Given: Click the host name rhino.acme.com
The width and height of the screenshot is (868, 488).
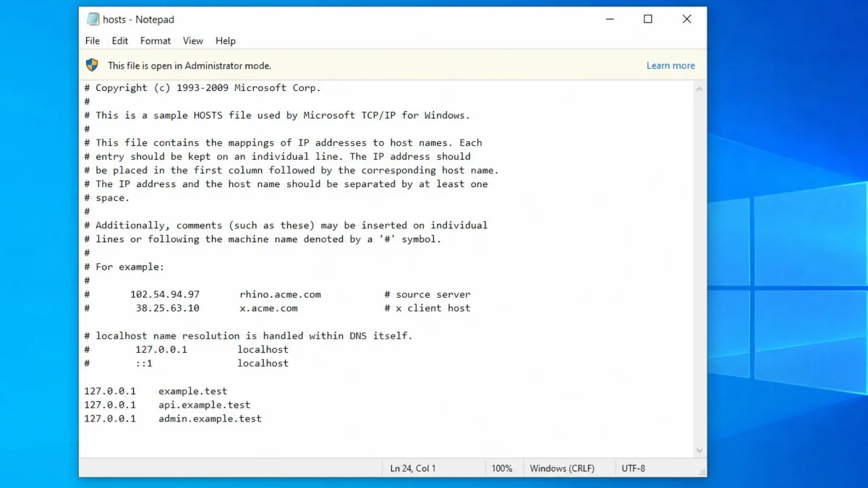Looking at the screenshot, I should [281, 295].
